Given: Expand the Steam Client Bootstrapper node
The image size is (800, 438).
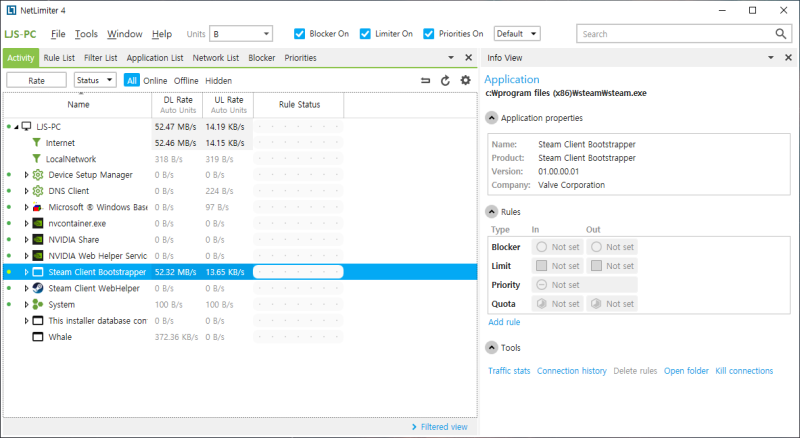Looking at the screenshot, I should pos(26,272).
